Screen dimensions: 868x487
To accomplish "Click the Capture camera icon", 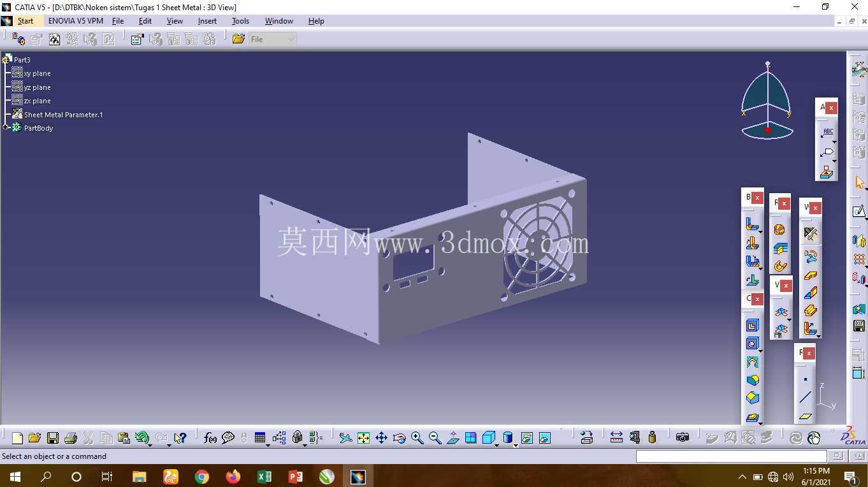I will coord(683,438).
